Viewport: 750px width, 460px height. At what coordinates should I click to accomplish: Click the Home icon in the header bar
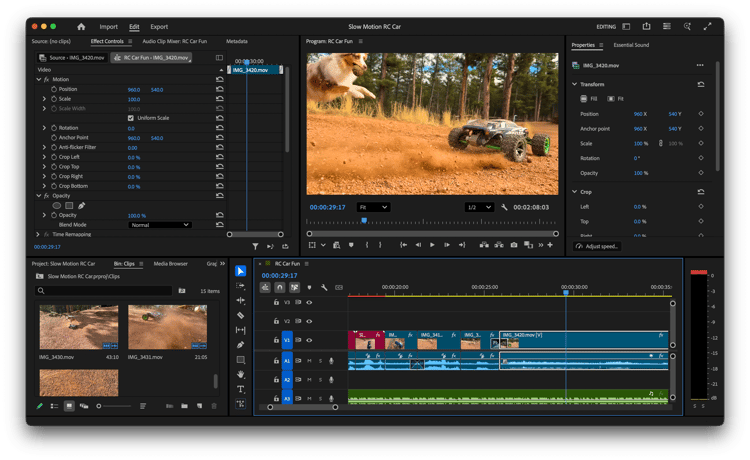point(81,27)
